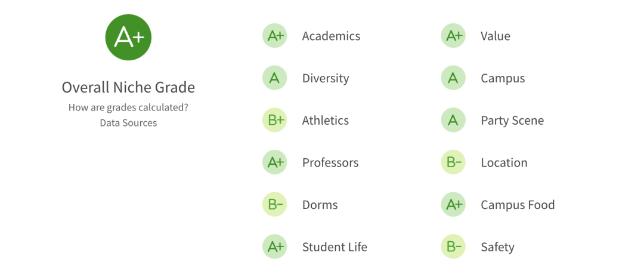Open the 'How are grades calculated?' link
644x280 pixels.
tap(128, 108)
